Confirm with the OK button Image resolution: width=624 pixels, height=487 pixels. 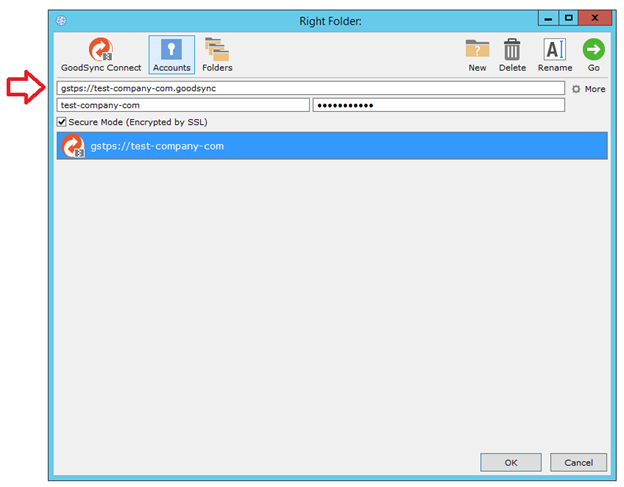510,462
